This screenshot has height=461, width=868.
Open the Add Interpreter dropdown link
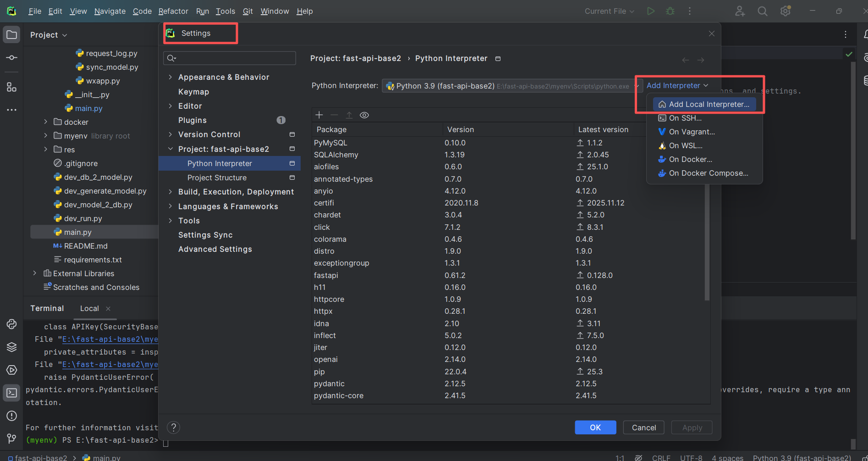tap(677, 85)
